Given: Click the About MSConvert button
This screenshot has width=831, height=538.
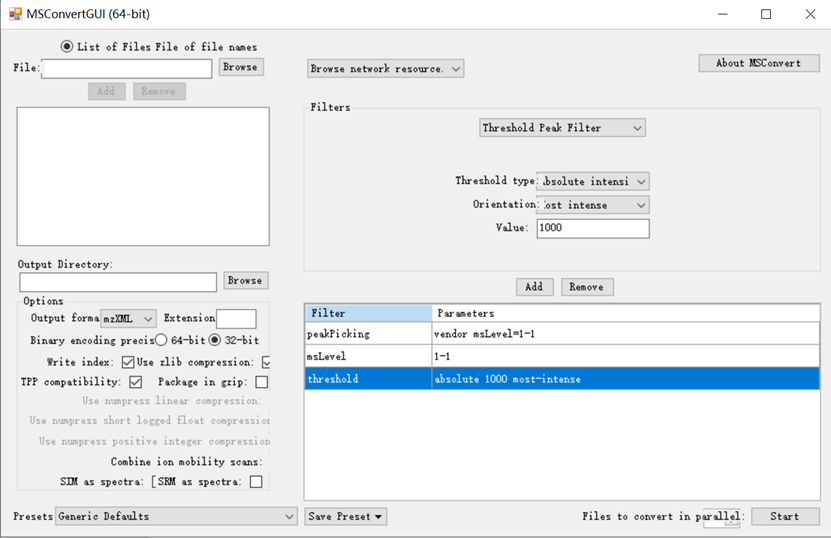Looking at the screenshot, I should (x=758, y=63).
